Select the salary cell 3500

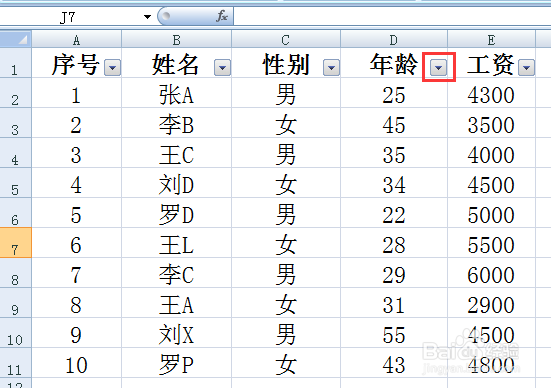tap(491, 123)
